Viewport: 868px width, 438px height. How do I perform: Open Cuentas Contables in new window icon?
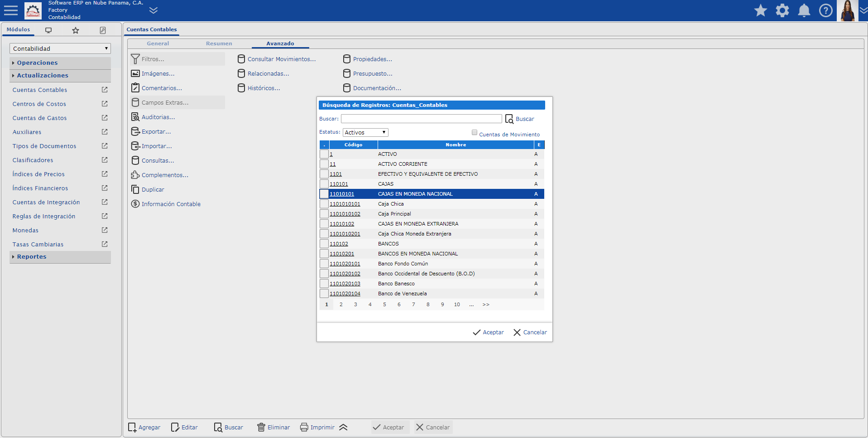105,90
